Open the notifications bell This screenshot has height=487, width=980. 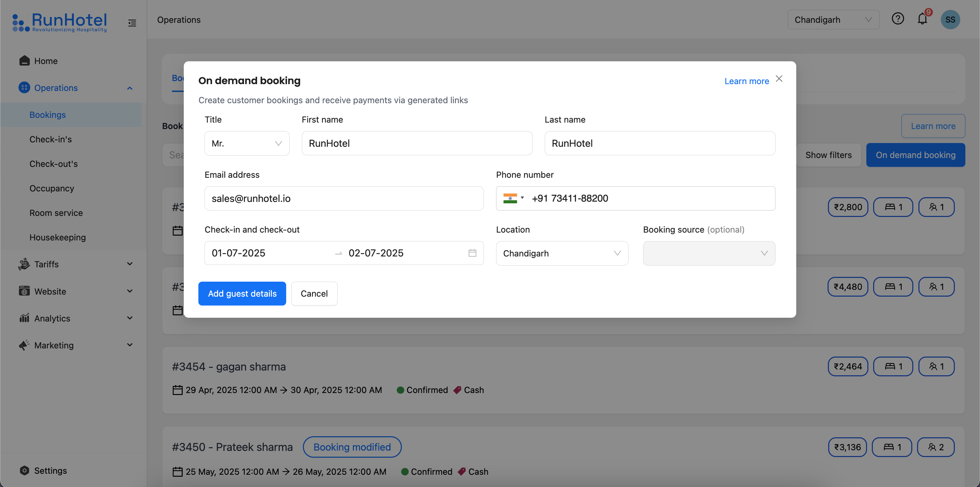tap(922, 19)
